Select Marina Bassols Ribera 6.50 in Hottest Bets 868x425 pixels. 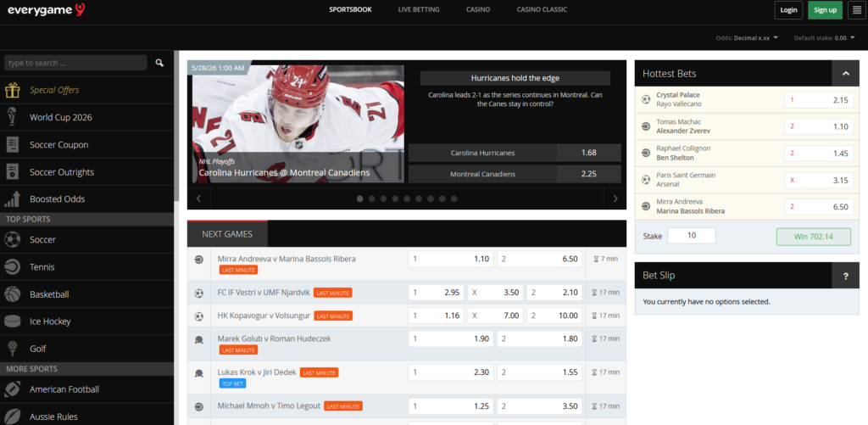819,207
